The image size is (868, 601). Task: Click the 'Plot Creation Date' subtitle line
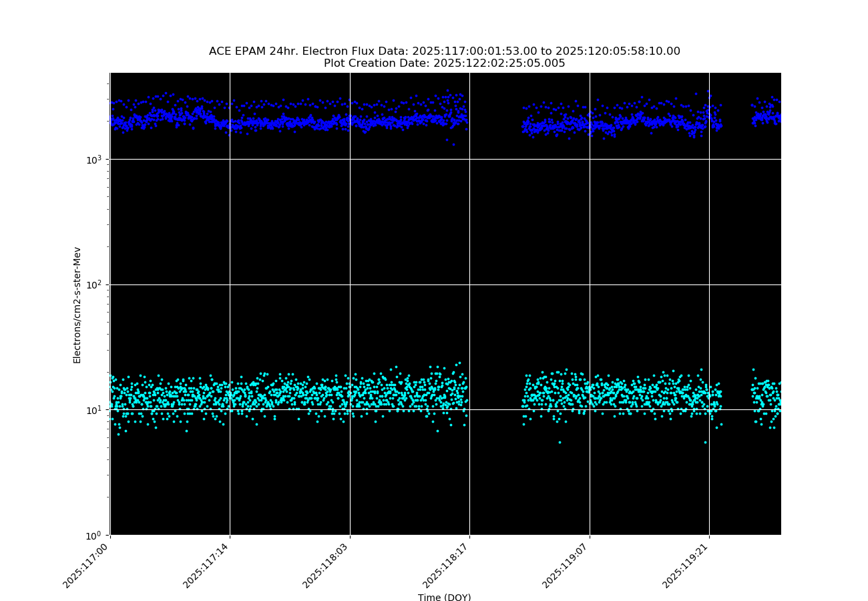[445, 63]
